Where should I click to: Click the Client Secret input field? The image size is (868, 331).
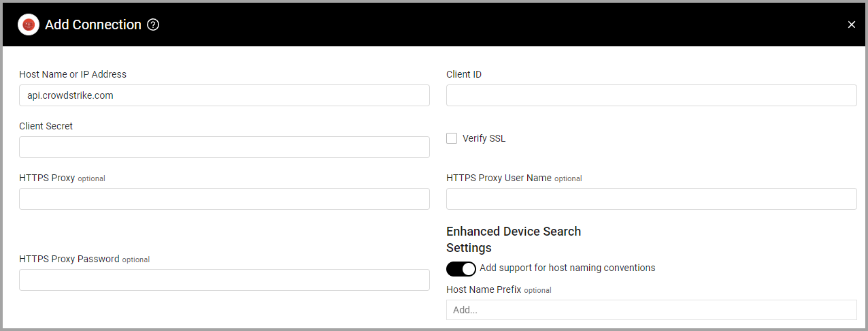tap(224, 147)
